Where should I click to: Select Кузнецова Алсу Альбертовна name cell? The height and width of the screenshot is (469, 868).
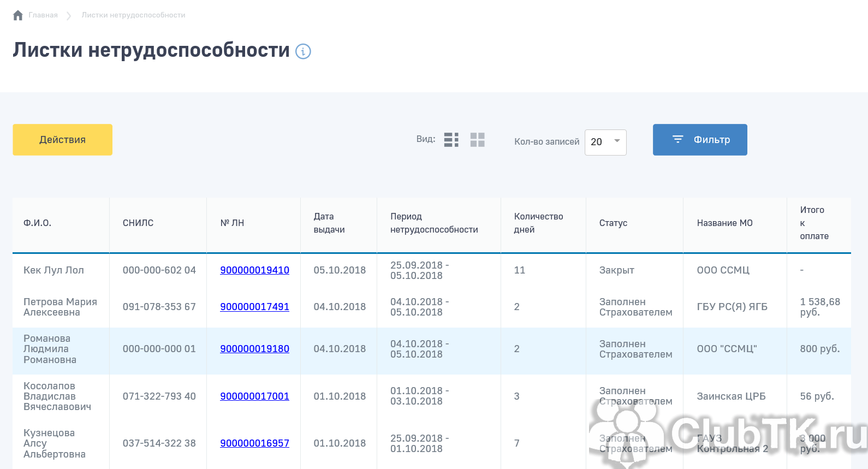[55, 443]
